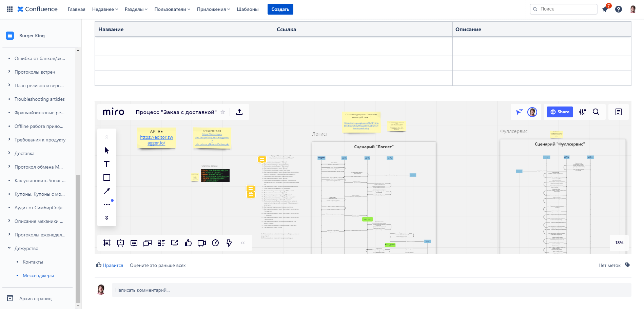Viewport: 644px width, 309px height.
Task: Collapse the Дежурство tree section
Action: click(x=9, y=248)
